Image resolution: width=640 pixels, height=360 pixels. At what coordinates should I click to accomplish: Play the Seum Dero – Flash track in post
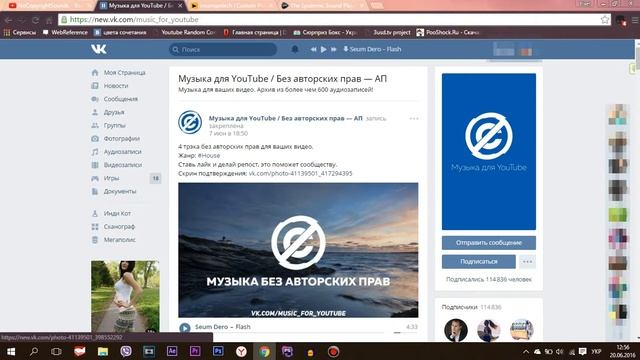184,327
